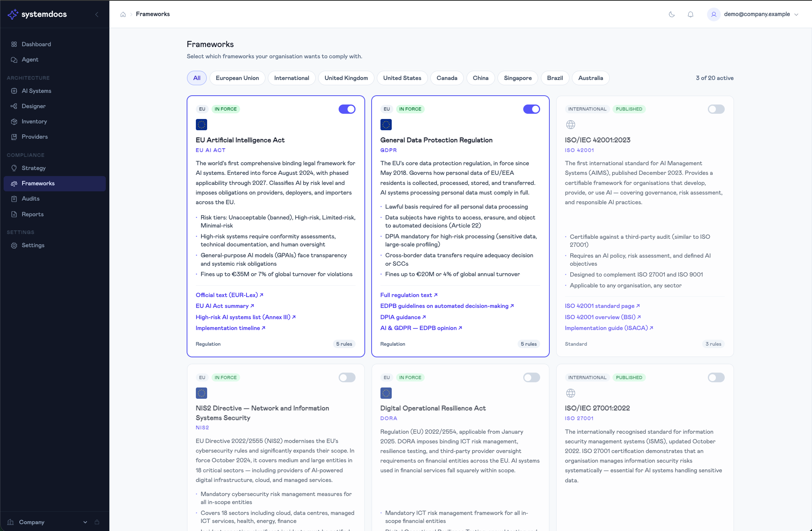Click the 5 rules badge on EU AI Act card
The height and width of the screenshot is (531, 812).
pyautogui.click(x=344, y=344)
